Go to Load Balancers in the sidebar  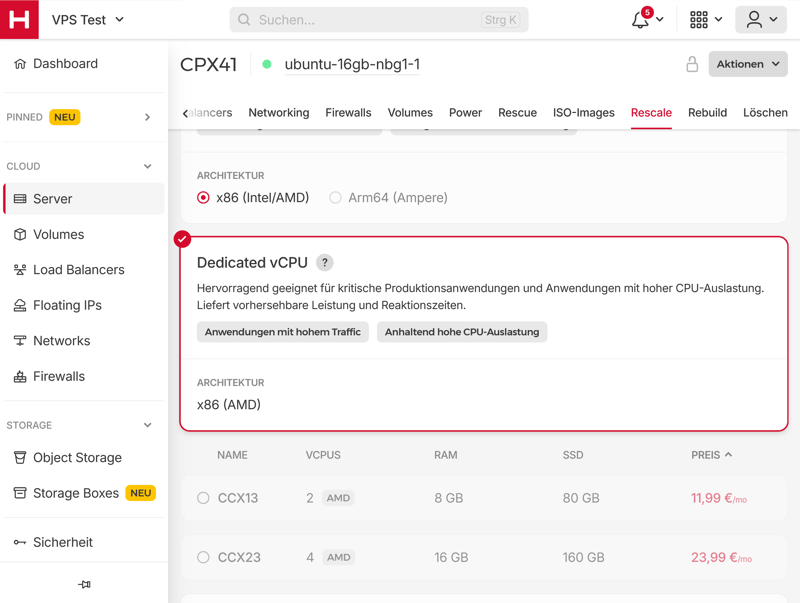click(x=78, y=270)
